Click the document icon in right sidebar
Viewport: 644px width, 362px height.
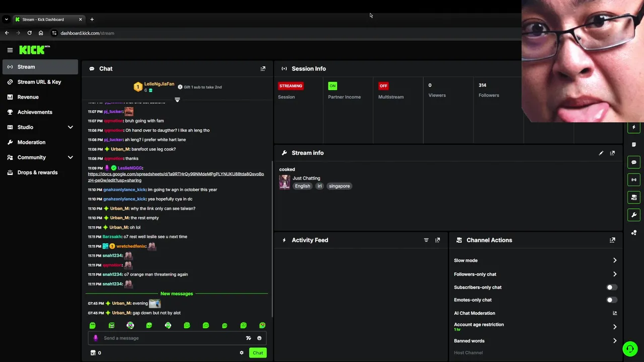pos(634,145)
